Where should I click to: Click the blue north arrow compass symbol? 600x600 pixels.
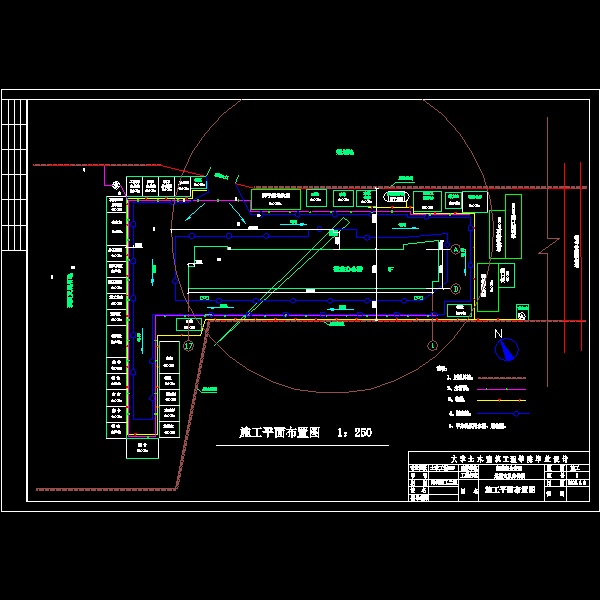(x=506, y=349)
